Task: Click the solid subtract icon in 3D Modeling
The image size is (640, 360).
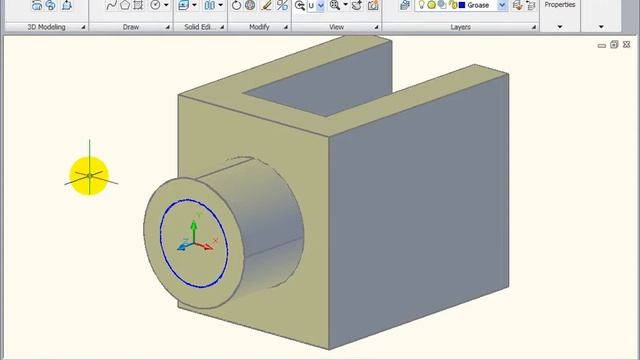Action: [51, 5]
